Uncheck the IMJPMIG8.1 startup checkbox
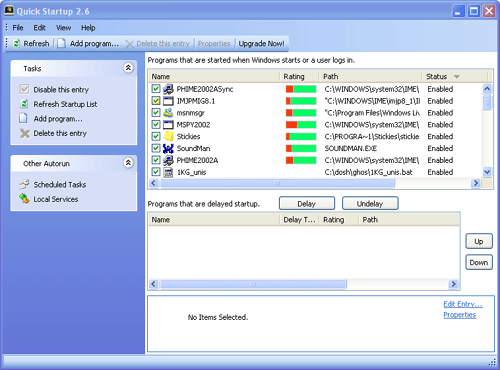 [156, 101]
